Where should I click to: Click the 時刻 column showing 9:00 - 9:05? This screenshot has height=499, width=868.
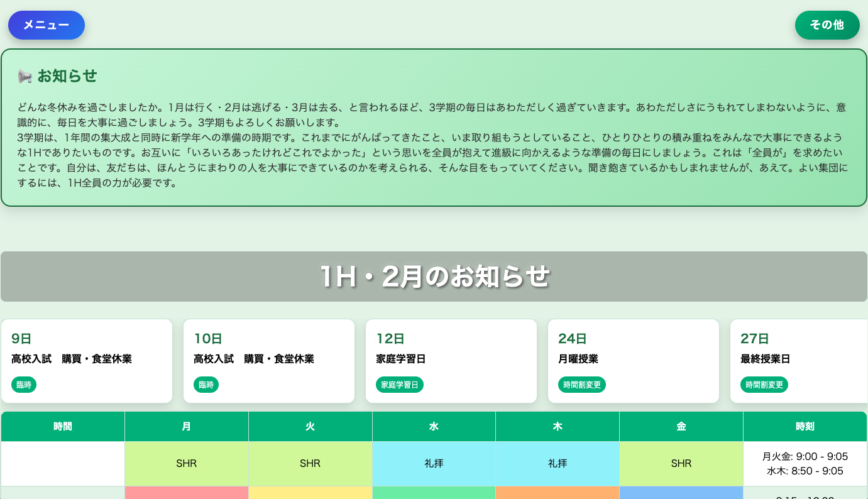(806, 463)
